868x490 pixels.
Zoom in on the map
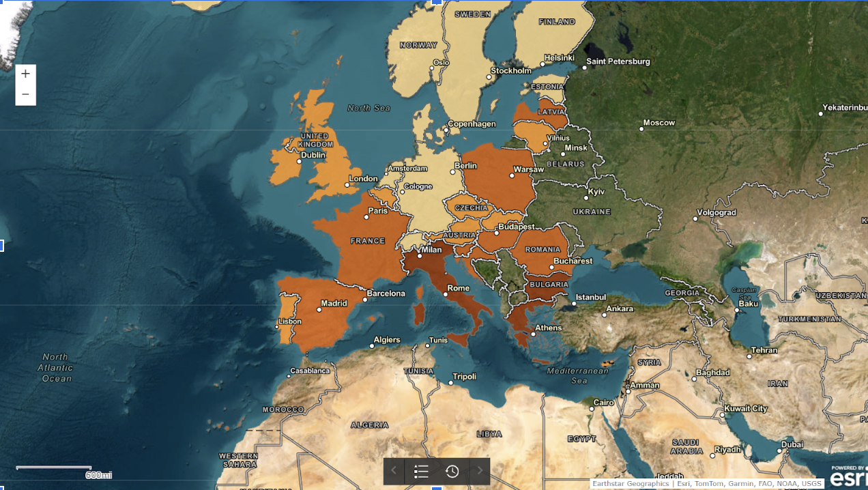(25, 74)
